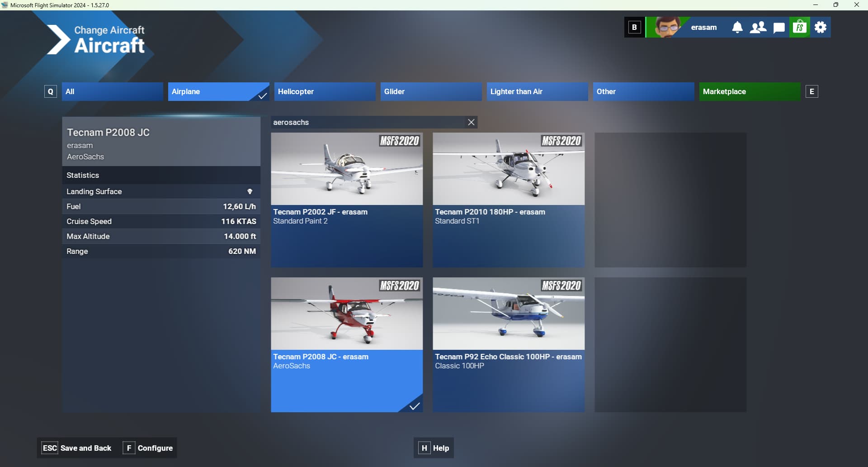Clear the aerosachs search text
The width and height of the screenshot is (868, 467).
[x=471, y=122]
